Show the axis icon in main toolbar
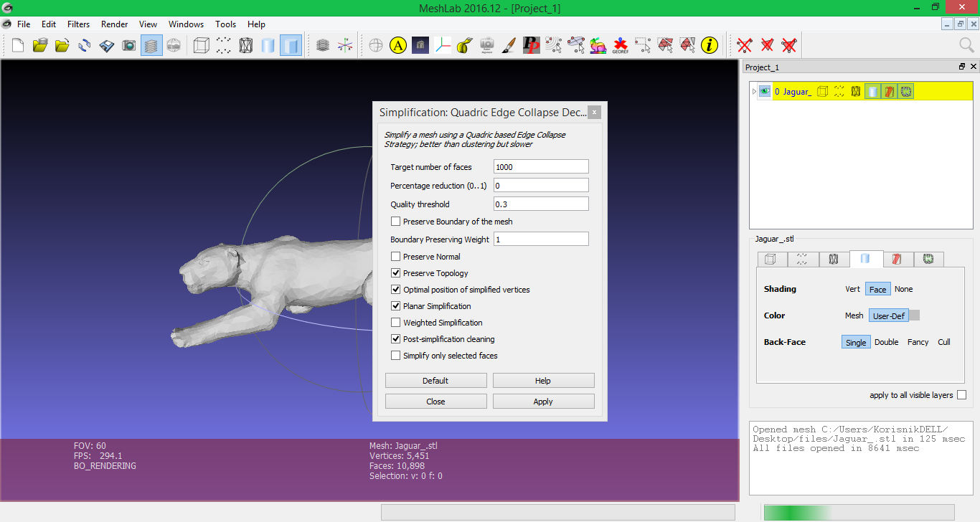This screenshot has width=980, height=522. [x=346, y=46]
